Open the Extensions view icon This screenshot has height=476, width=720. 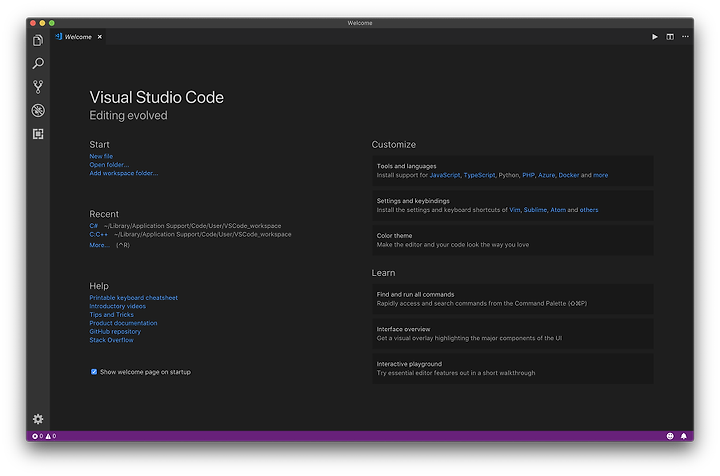click(x=38, y=134)
